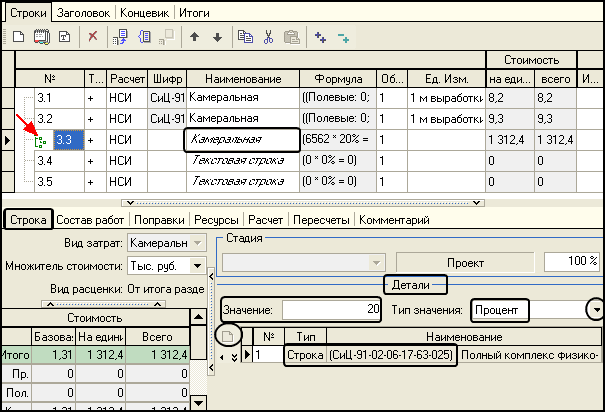
Task: Expand the Вид затрат combo box
Action: point(197,244)
